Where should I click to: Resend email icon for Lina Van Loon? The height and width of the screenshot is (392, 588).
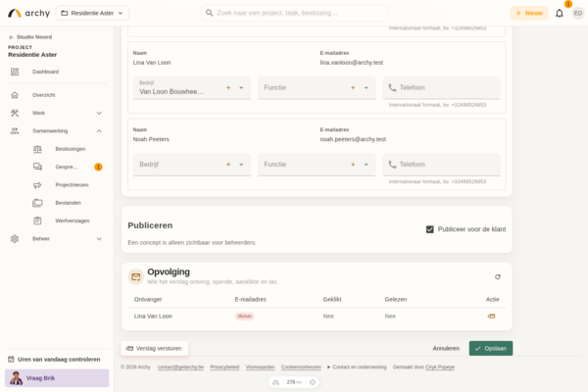tap(491, 317)
